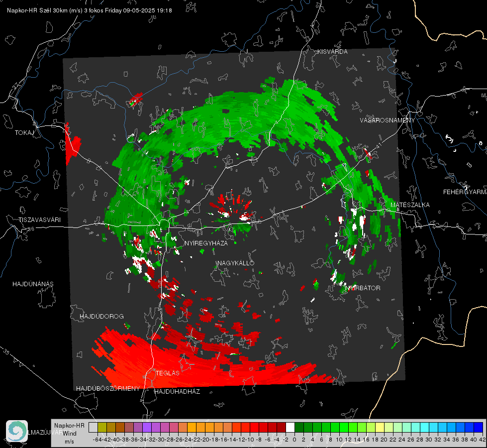The width and height of the screenshot is (487, 448).
Task: Click the NYÍREGYHÁZA city label
Action: [x=206, y=243]
